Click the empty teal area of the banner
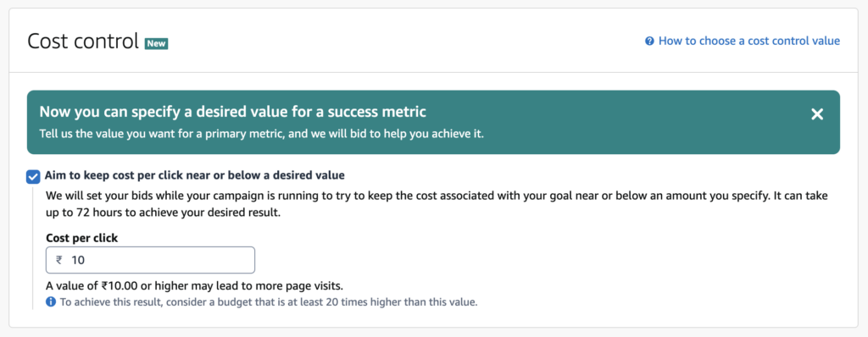This screenshot has height=337, width=868. coord(637,123)
